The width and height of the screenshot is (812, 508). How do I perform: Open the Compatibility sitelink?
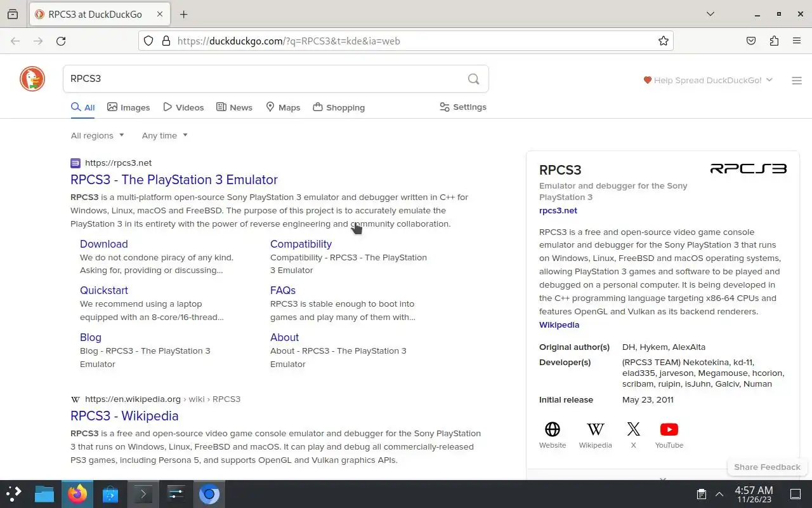click(301, 244)
